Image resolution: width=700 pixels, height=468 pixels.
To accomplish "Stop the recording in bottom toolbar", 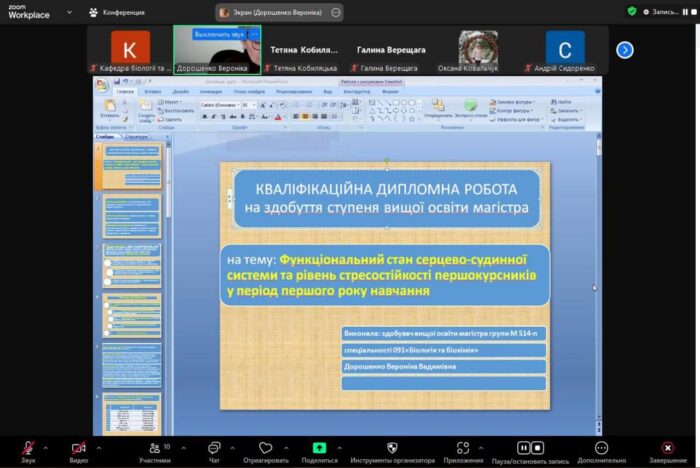I will (538, 447).
